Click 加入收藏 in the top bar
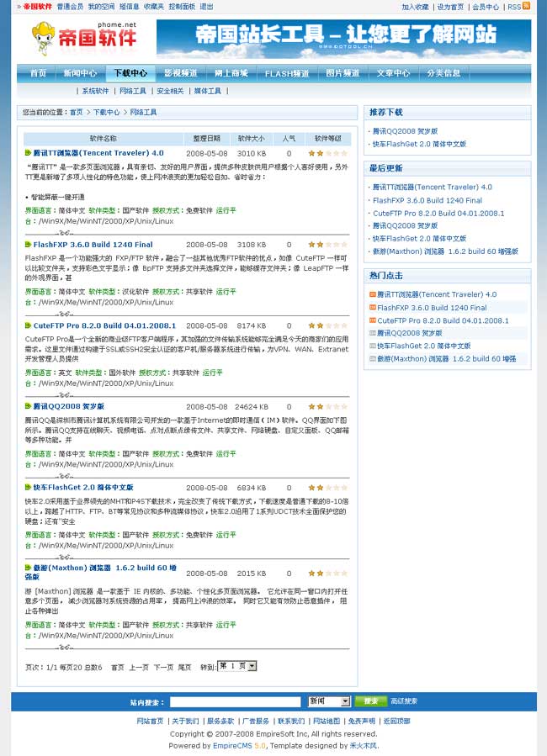Image resolution: width=547 pixels, height=756 pixels. point(415,7)
